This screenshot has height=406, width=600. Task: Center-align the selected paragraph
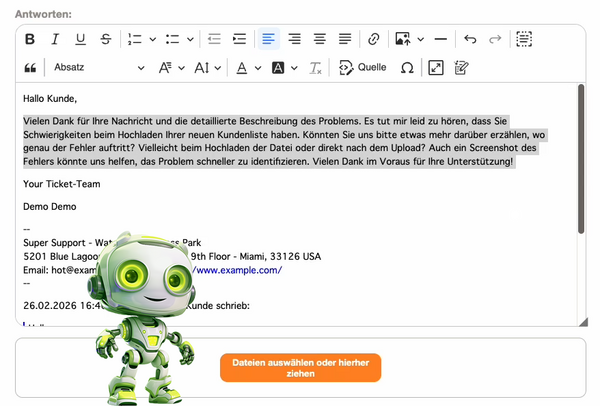(x=320, y=39)
